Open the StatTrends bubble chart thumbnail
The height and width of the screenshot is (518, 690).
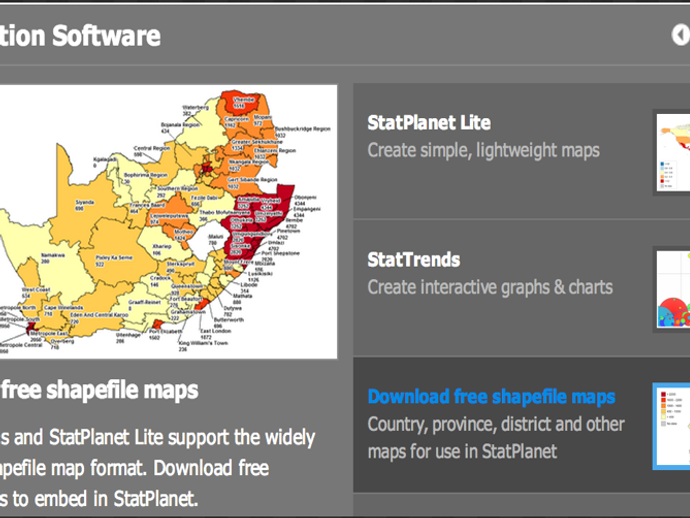point(673,290)
